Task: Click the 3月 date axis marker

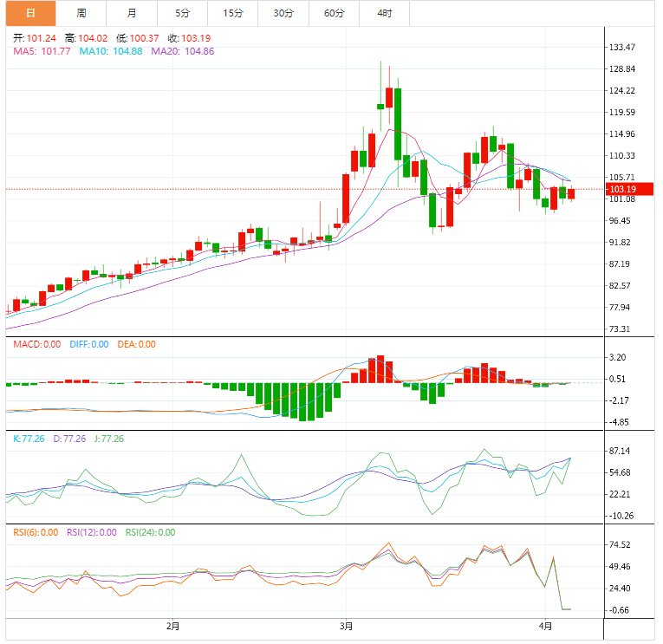Action: click(347, 626)
